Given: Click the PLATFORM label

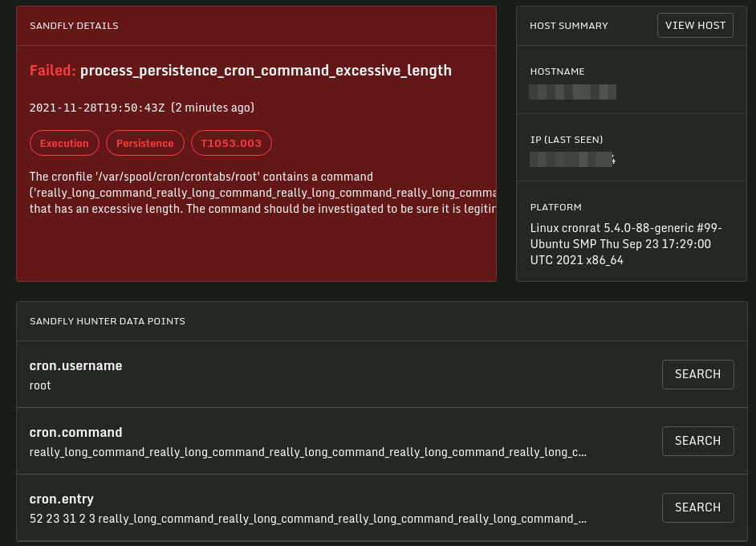Looking at the screenshot, I should click(556, 207).
